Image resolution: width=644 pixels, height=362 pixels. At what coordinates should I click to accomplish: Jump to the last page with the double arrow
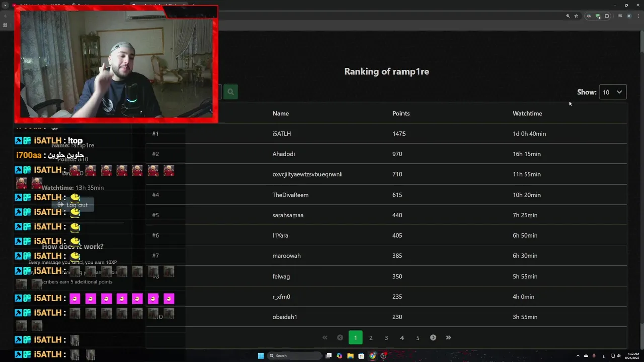tap(449, 338)
